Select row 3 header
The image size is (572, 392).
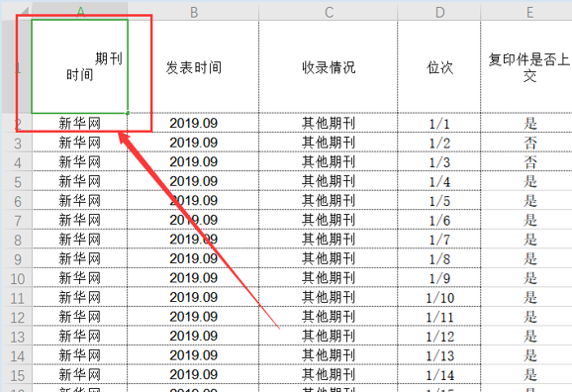(x=18, y=143)
